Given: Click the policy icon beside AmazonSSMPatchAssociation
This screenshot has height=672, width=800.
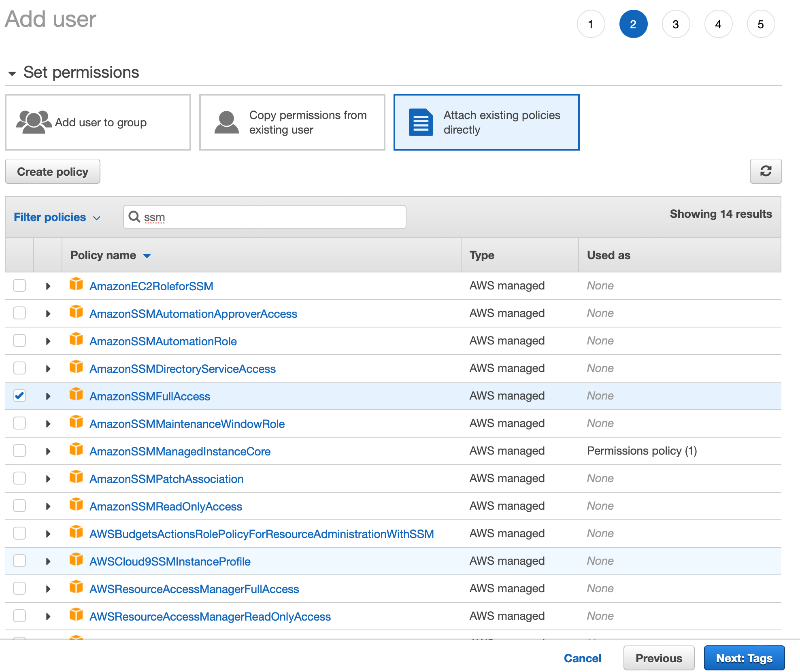Looking at the screenshot, I should [76, 477].
